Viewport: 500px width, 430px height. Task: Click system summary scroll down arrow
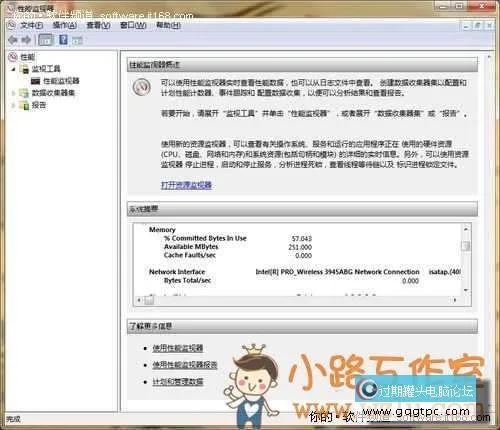pos(466,290)
